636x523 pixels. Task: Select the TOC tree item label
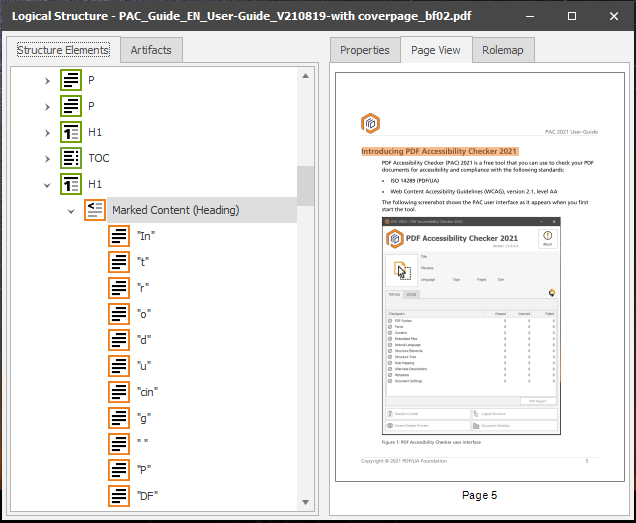click(99, 158)
